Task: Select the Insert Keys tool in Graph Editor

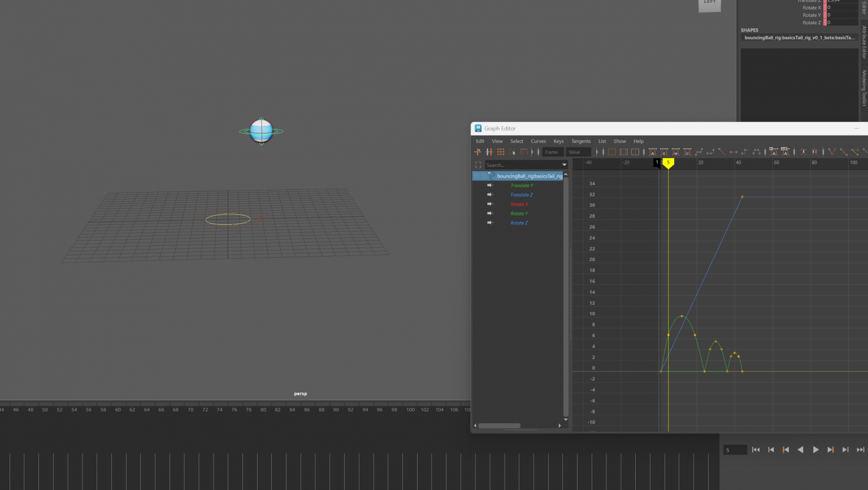Action: (489, 152)
